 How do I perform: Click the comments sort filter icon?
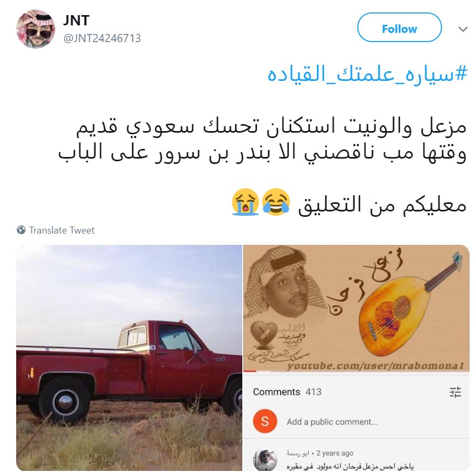tap(455, 392)
